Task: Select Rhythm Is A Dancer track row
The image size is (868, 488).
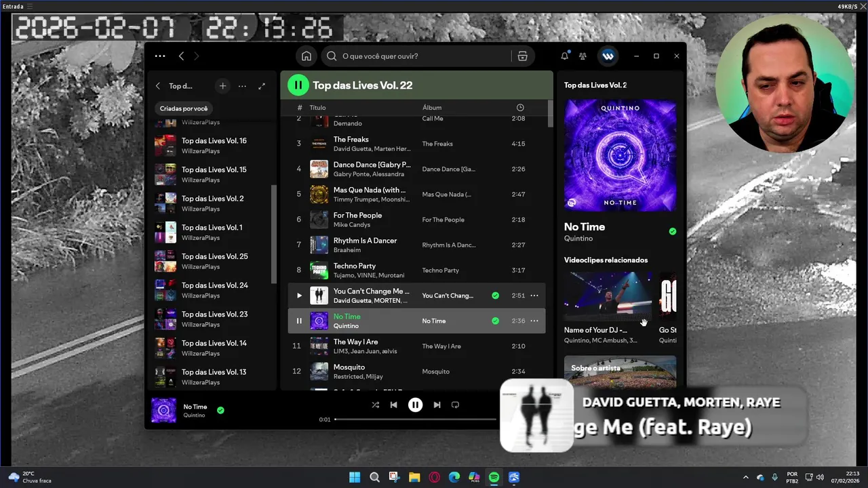Action: click(416, 245)
